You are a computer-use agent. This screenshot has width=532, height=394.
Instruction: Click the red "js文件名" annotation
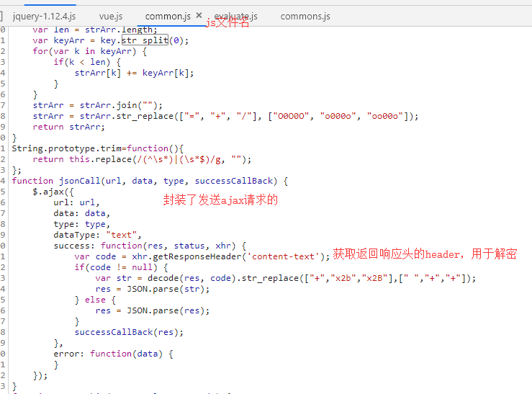228,23
